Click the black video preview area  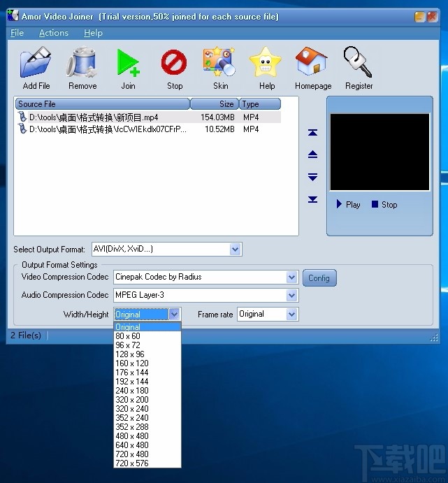380,152
